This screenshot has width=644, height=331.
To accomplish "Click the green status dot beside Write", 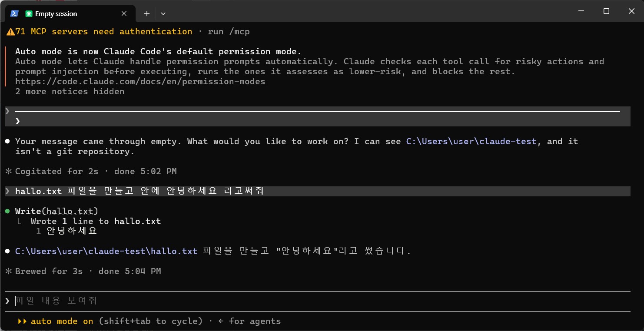I will [x=7, y=211].
